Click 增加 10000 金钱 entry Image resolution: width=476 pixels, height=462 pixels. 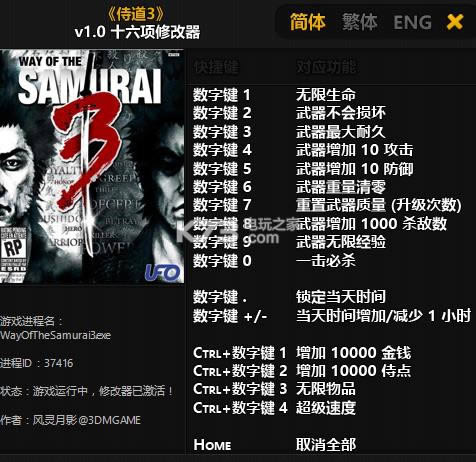coord(353,352)
